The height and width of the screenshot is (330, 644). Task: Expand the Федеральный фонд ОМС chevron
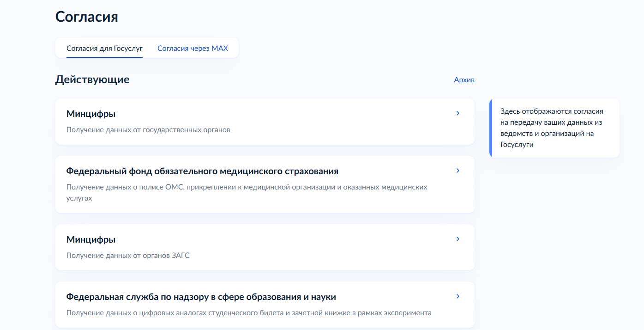pyautogui.click(x=457, y=171)
